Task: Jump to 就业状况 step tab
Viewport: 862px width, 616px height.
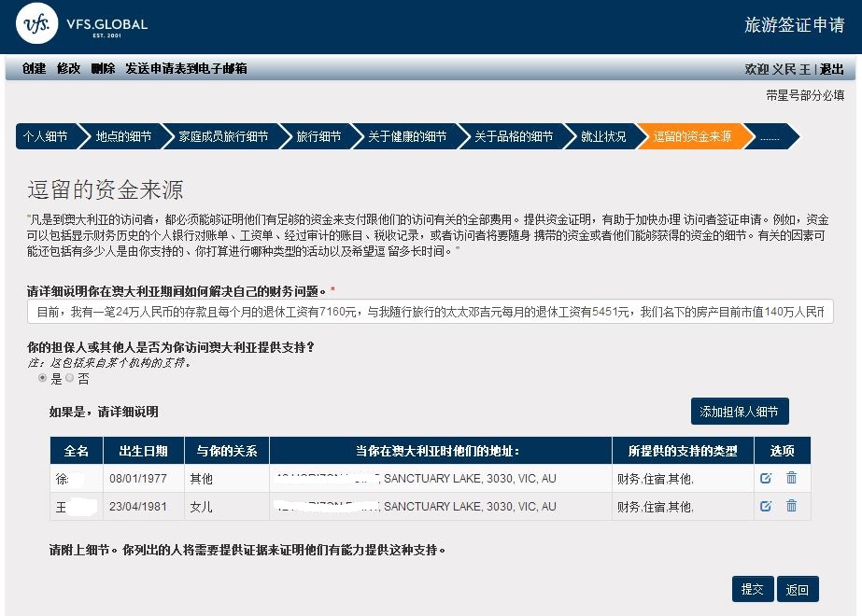Action: click(602, 136)
